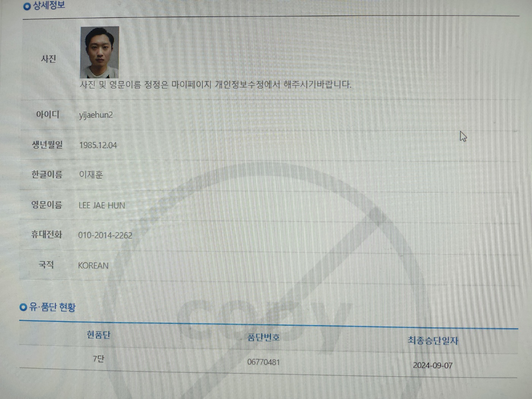Screen dimensions: 532x399
Task: Select the English name LEE JAE HUN
Action: (102, 206)
